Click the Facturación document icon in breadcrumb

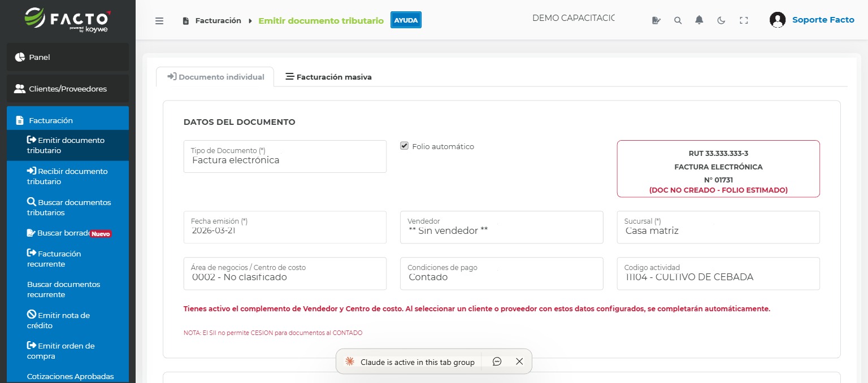[x=185, y=20]
